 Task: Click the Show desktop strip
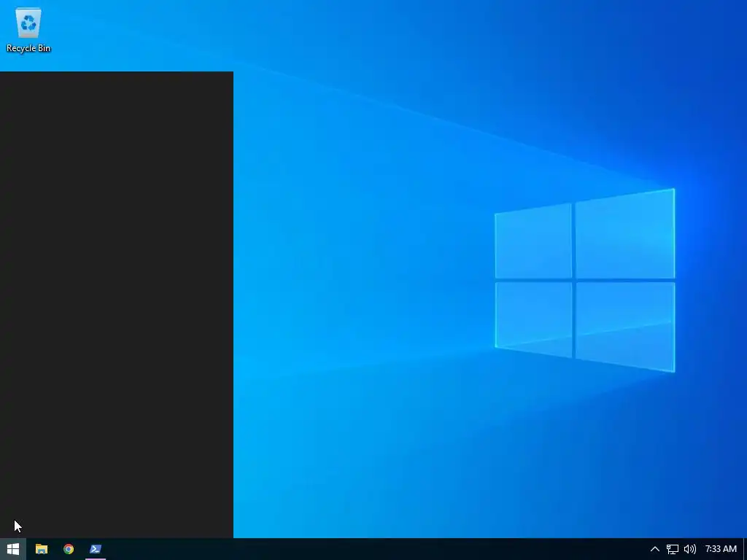click(745, 549)
